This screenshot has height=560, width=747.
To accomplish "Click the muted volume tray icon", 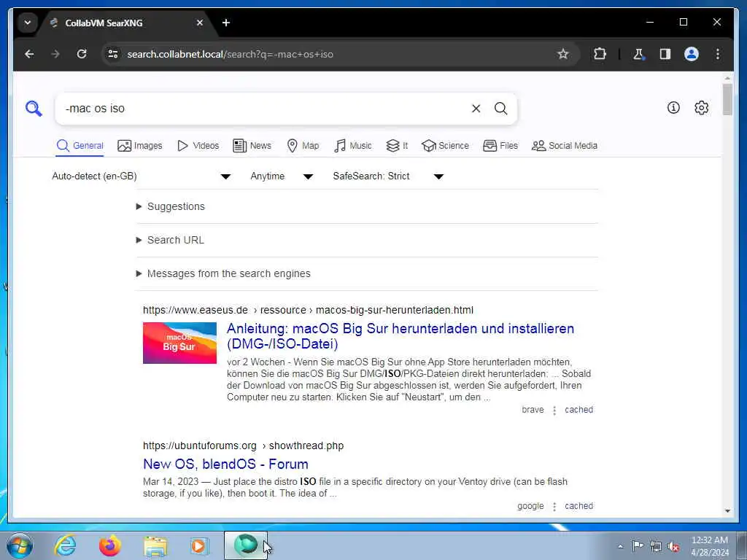I will (x=673, y=546).
